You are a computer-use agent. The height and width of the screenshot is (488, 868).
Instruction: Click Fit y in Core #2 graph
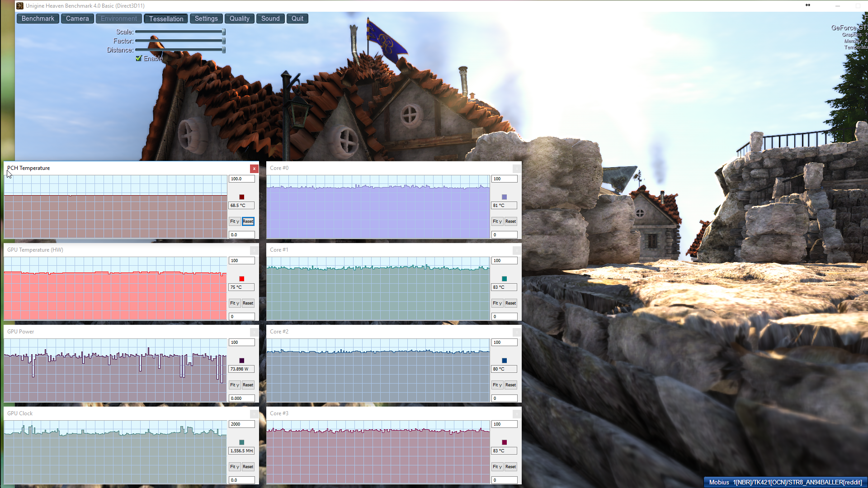tap(497, 385)
